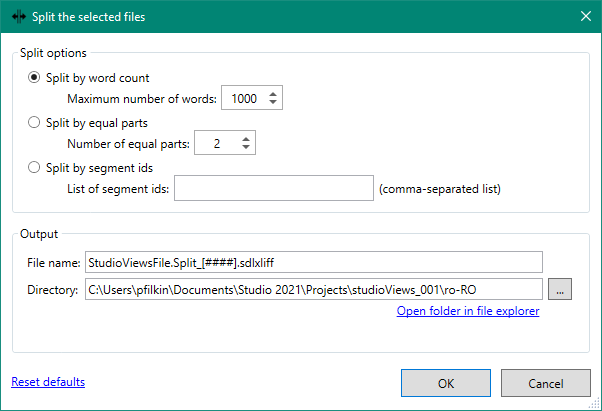
Task: Click the Directory label
Action: click(53, 290)
